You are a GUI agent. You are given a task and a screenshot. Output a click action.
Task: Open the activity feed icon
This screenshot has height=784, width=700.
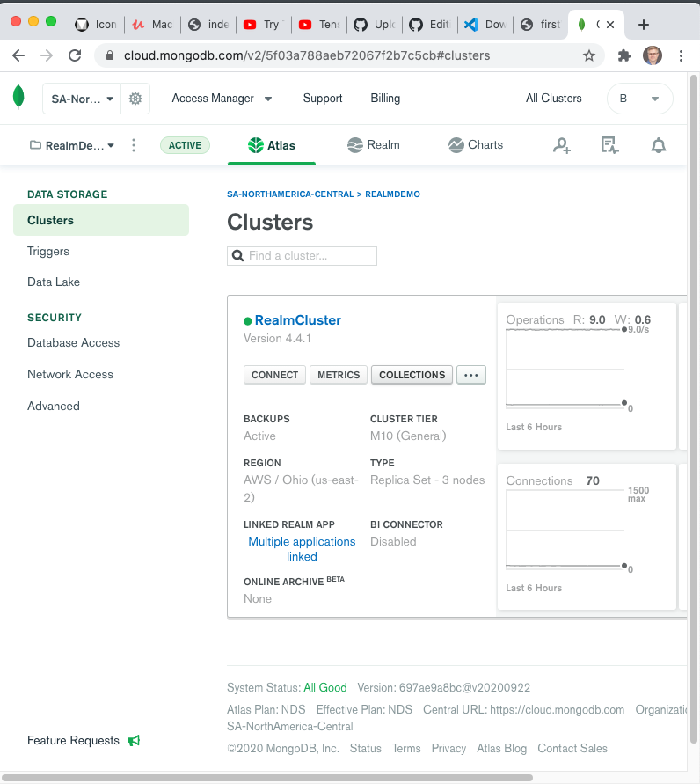(x=609, y=145)
